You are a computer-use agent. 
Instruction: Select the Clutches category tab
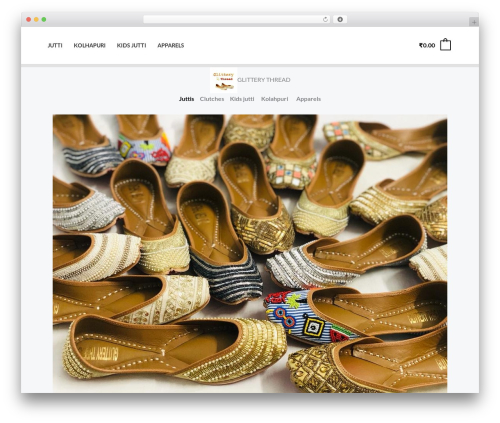(x=212, y=99)
